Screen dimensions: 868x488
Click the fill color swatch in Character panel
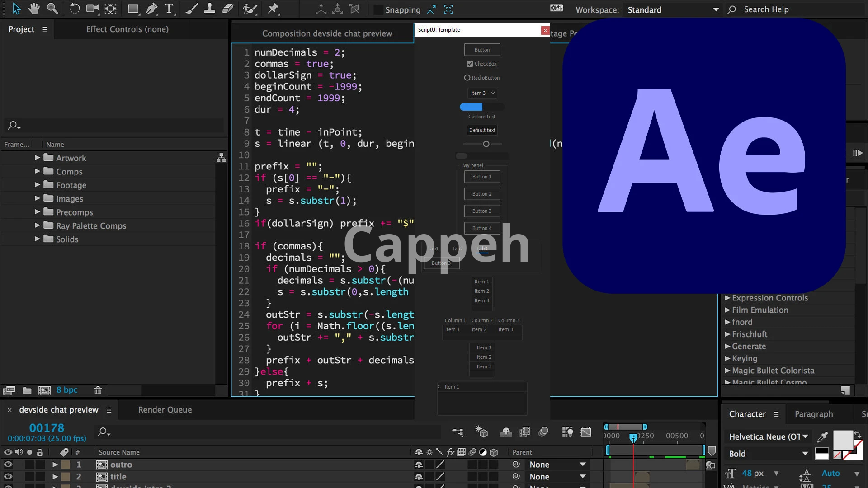[842, 439]
